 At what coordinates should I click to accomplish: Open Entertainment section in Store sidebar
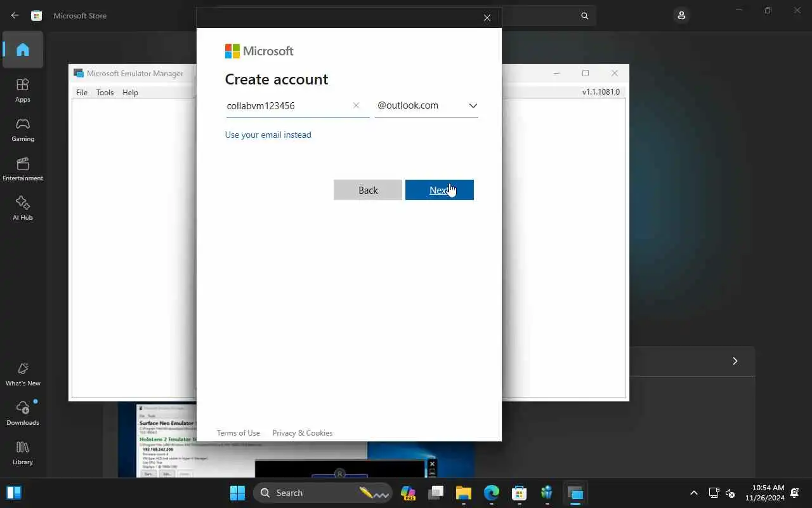(x=23, y=169)
